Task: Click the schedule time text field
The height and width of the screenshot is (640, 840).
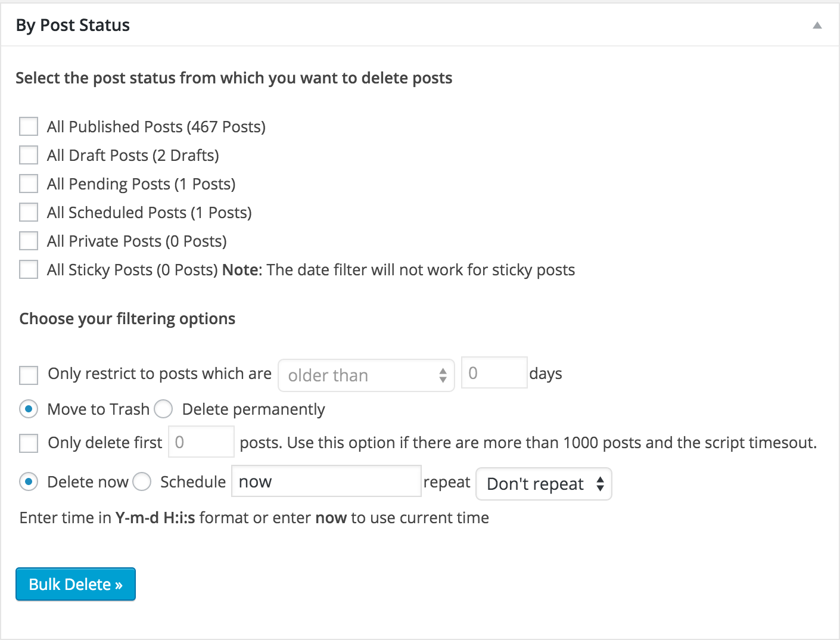Action: click(x=326, y=481)
